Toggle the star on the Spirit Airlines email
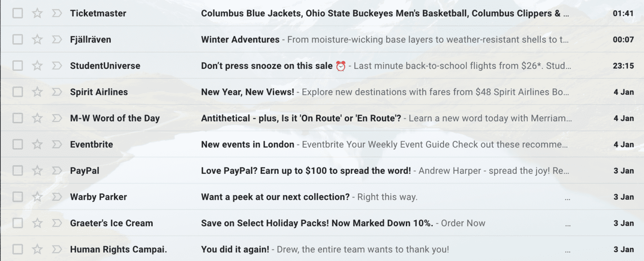Viewport: 644px width, 261px height. coord(37,91)
